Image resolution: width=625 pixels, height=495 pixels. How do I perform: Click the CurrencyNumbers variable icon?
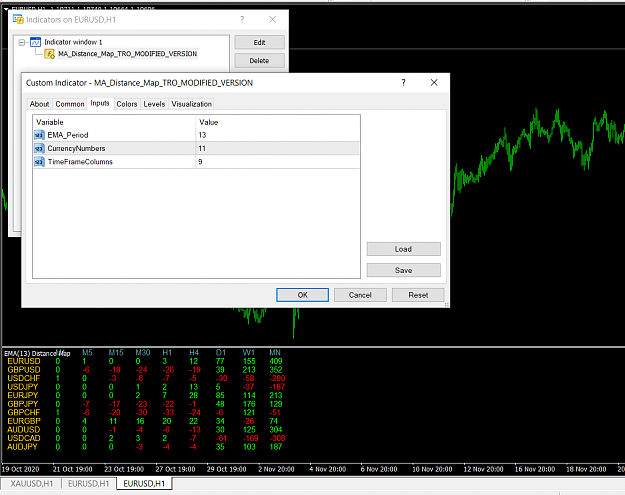[39, 149]
